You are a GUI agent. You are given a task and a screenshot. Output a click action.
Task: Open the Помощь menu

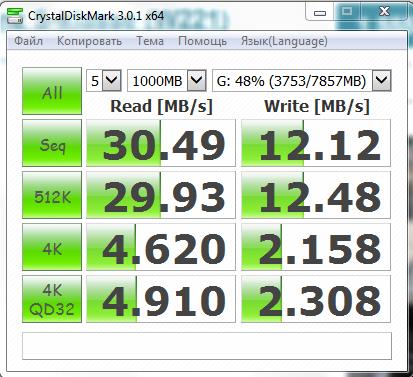point(202,41)
